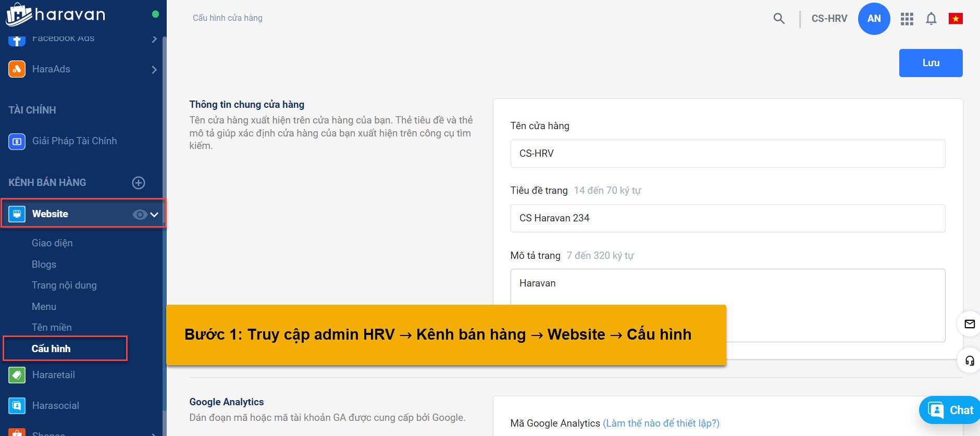Click the Vietnam flag language icon
Image resolution: width=980 pixels, height=436 pixels.
point(956,19)
